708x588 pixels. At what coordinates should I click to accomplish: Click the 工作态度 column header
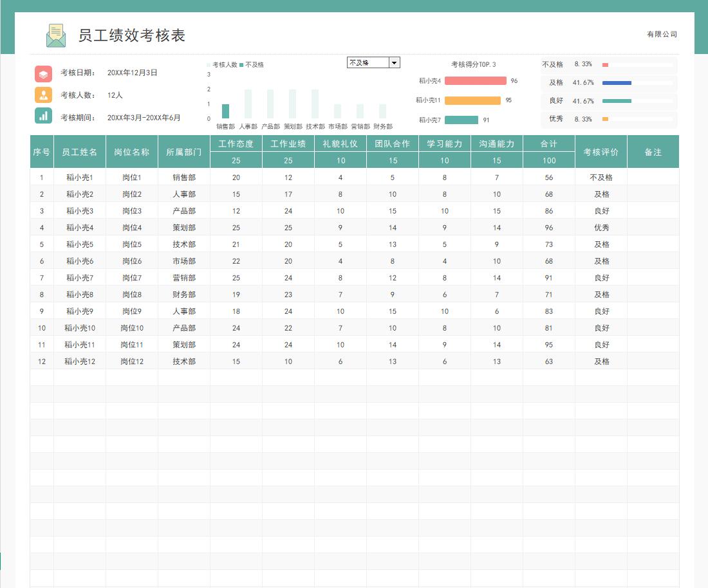[x=236, y=144]
